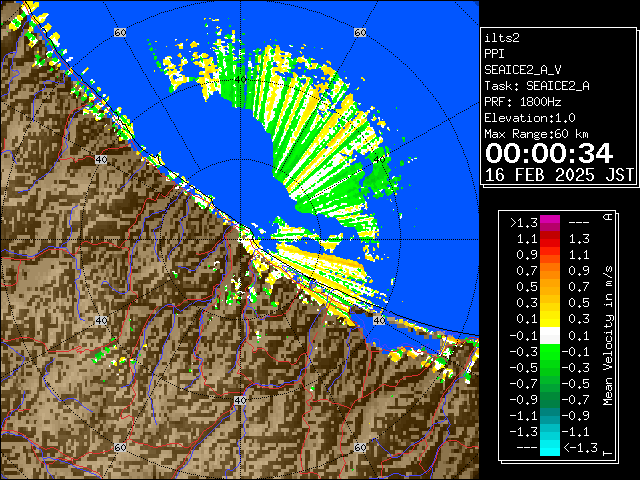Click the '60' range label in lower-right land
This screenshot has height=480, width=640.
(360, 448)
